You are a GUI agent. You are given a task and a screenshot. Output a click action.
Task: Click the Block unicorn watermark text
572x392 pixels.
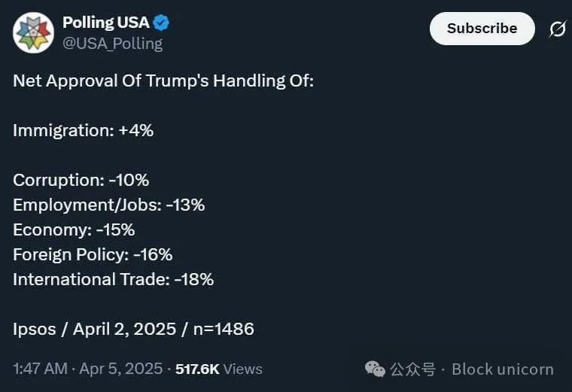click(x=503, y=369)
